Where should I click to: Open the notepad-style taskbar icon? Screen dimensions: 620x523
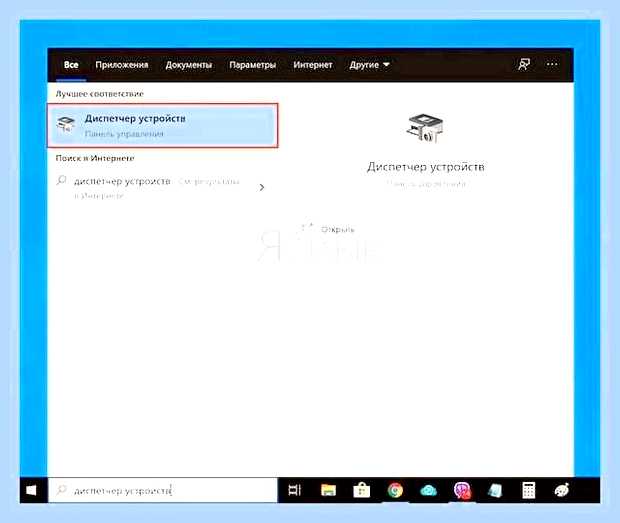tap(495, 491)
